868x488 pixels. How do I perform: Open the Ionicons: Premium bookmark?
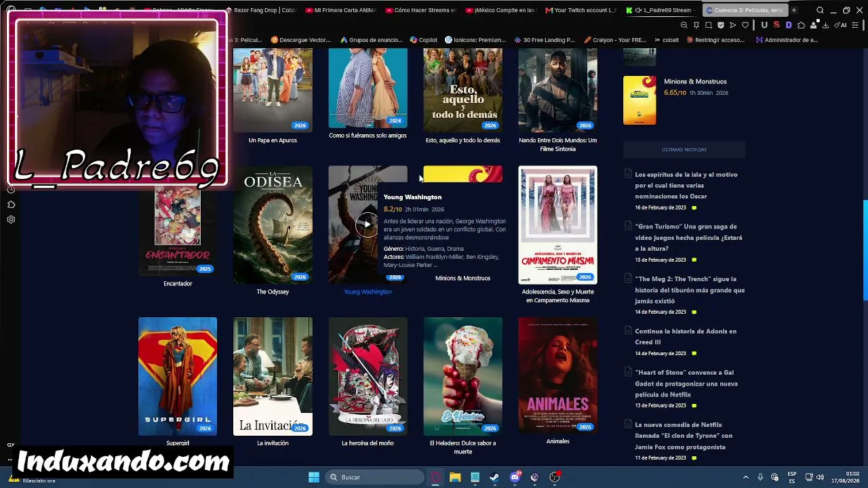[475, 40]
